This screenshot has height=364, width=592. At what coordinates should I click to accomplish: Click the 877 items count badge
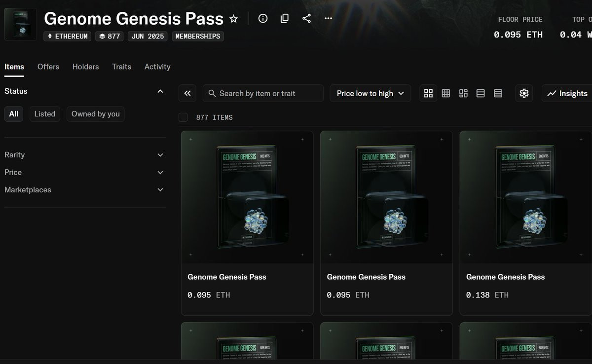[110, 36]
